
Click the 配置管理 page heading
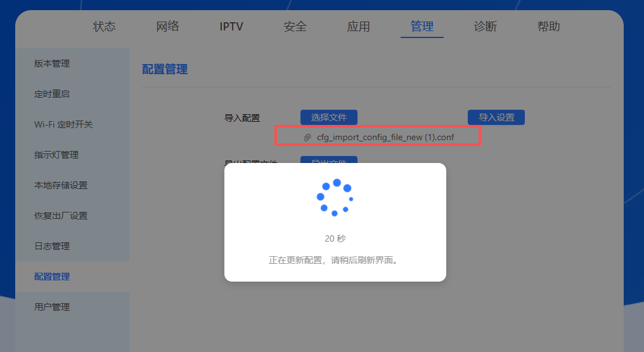tap(165, 69)
